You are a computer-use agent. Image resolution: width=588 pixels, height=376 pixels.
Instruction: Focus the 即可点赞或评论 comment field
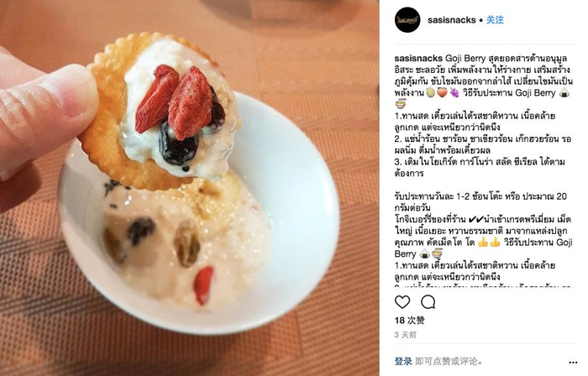449,361
